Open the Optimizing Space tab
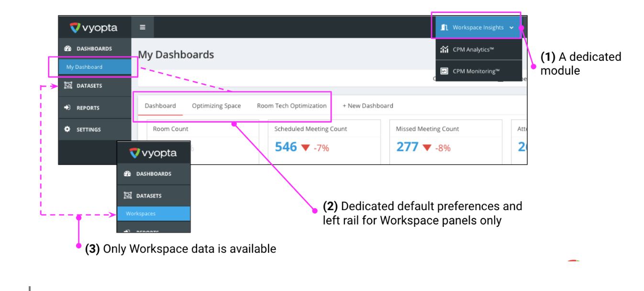644x291 pixels. click(216, 106)
